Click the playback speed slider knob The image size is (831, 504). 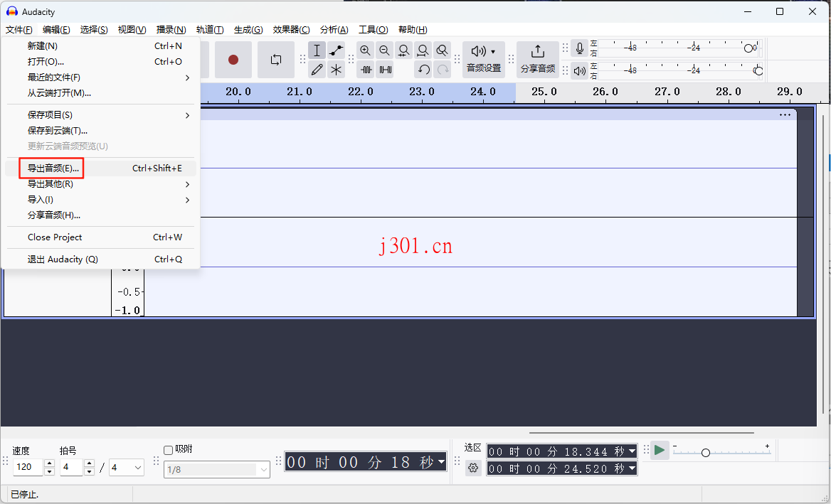pos(705,453)
